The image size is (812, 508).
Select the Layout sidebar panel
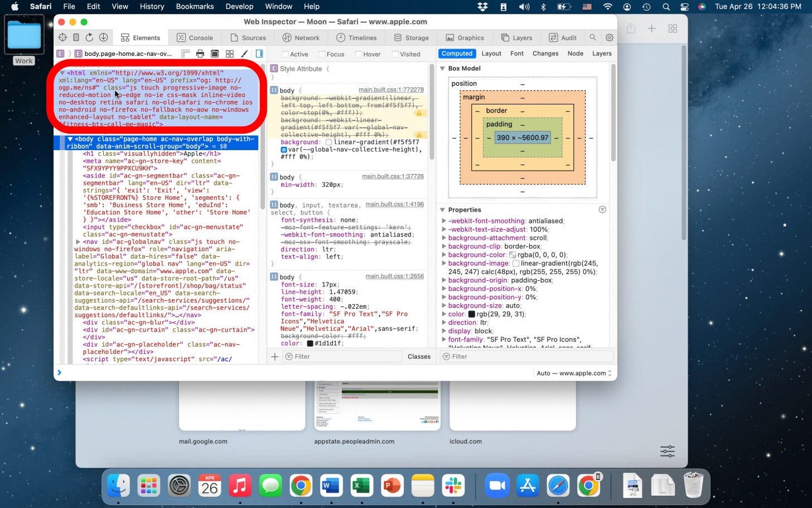click(x=491, y=54)
